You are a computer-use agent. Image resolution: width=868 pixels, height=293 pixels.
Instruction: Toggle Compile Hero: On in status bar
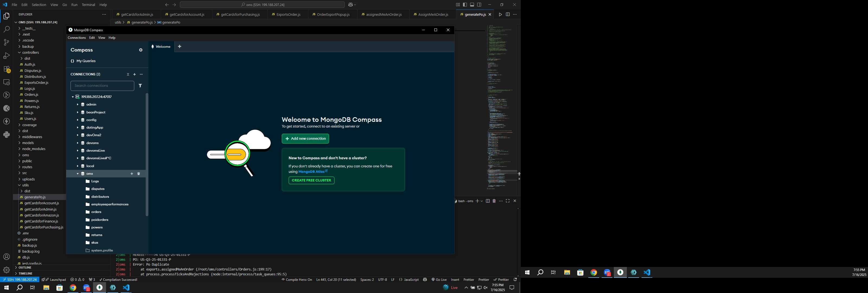point(297,279)
